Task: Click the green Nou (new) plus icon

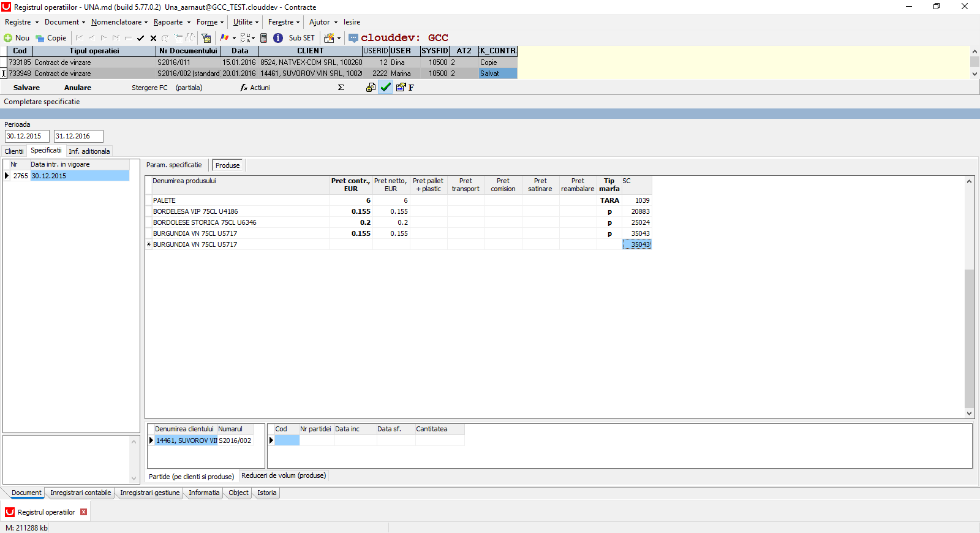Action: pyautogui.click(x=8, y=38)
